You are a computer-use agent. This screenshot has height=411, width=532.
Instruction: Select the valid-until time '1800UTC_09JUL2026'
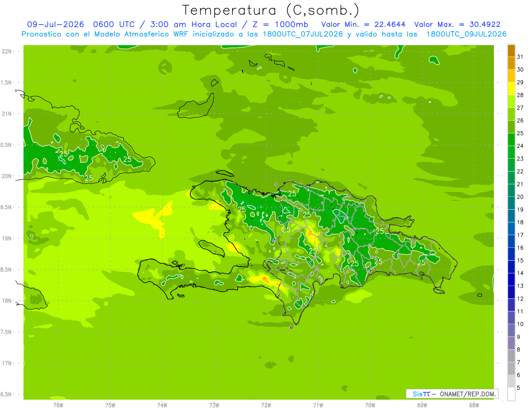466,34
